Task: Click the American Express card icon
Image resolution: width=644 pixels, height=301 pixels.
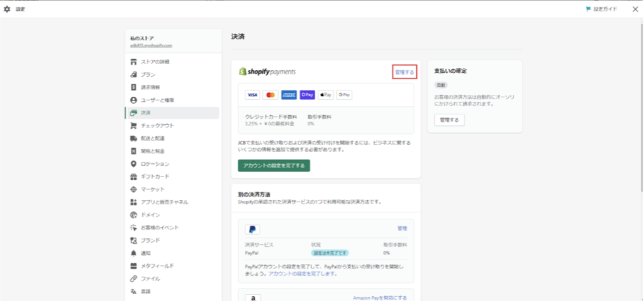Action: click(289, 94)
